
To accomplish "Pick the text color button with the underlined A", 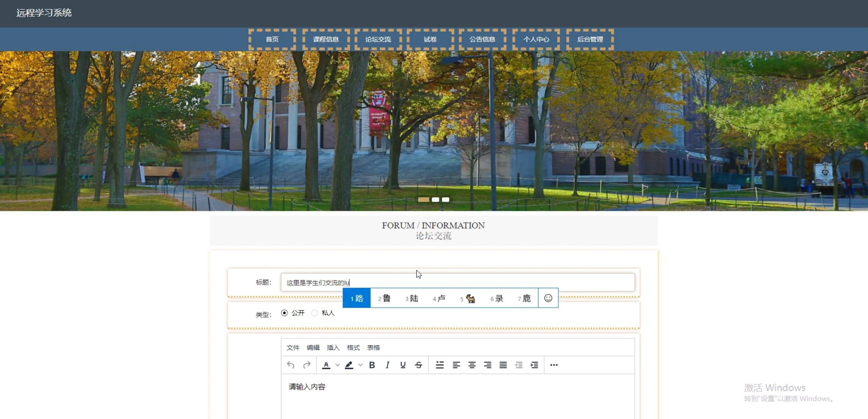I will 326,365.
